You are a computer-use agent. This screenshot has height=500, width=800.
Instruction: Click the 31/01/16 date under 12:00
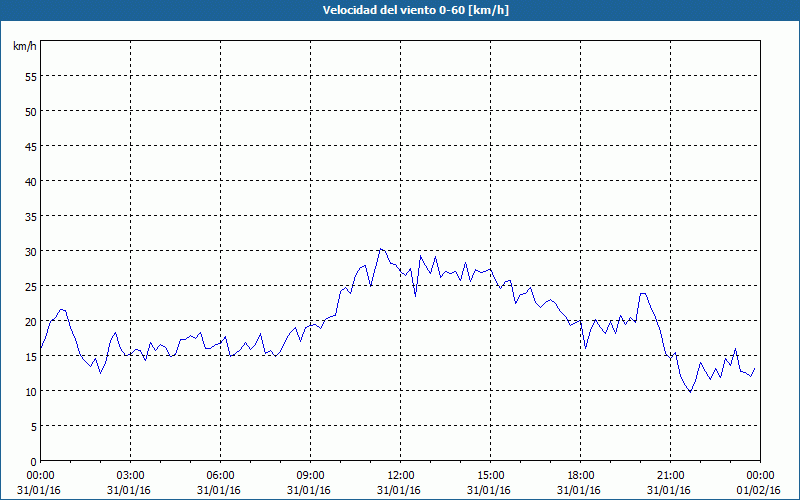pos(399,490)
